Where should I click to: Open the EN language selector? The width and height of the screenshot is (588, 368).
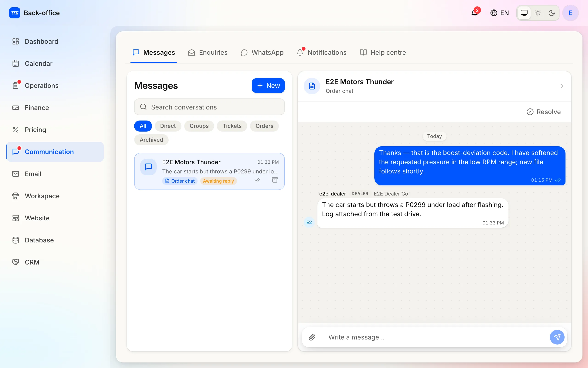[499, 13]
